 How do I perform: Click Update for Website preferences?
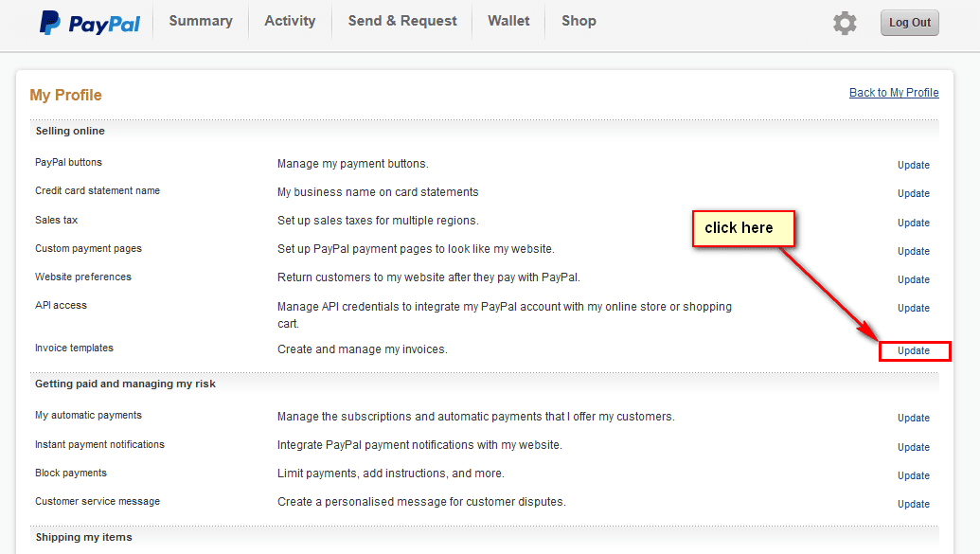pos(914,279)
